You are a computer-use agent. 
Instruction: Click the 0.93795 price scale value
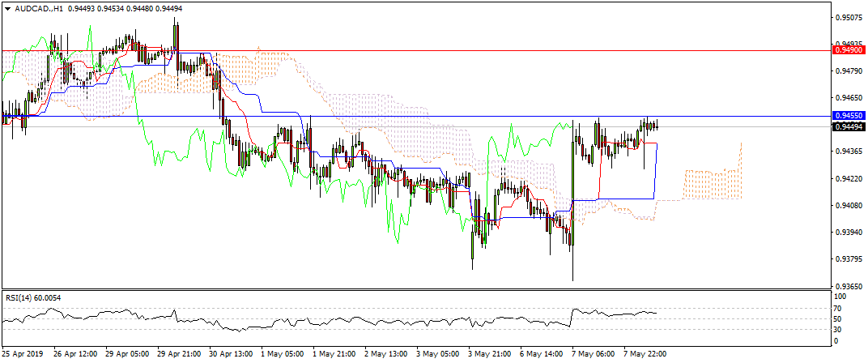click(851, 258)
